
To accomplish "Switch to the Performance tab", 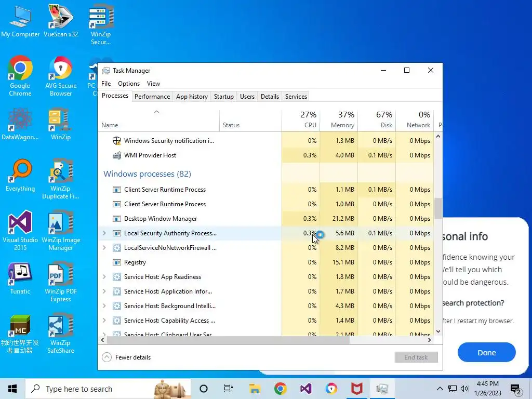I will click(x=152, y=97).
